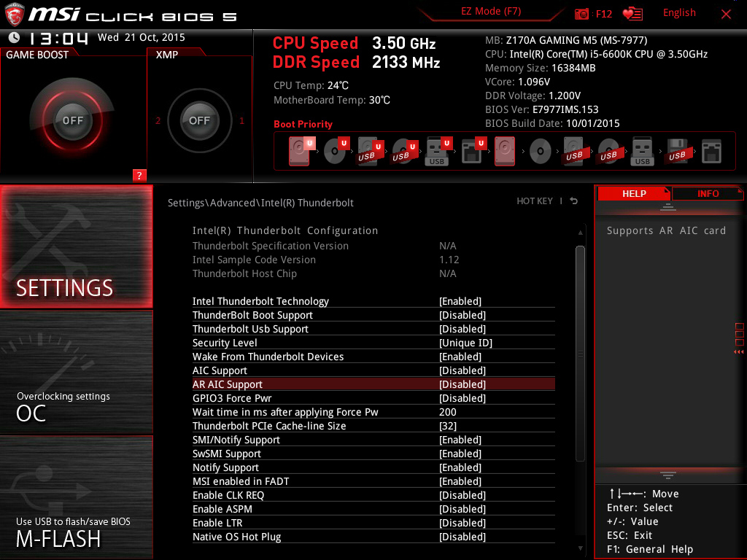Viewport: 747px width, 560px height.
Task: Click the SETTINGS wrench and hammer tile
Action: [x=77, y=246]
